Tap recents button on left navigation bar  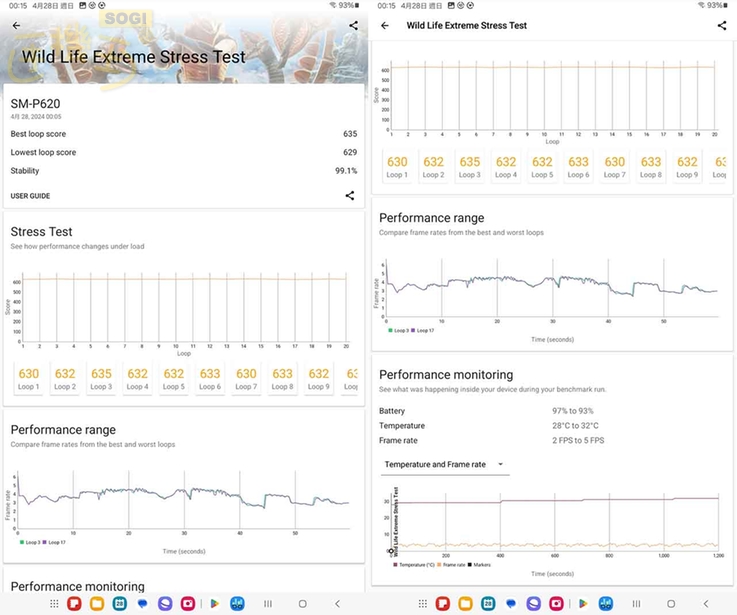[x=268, y=603]
